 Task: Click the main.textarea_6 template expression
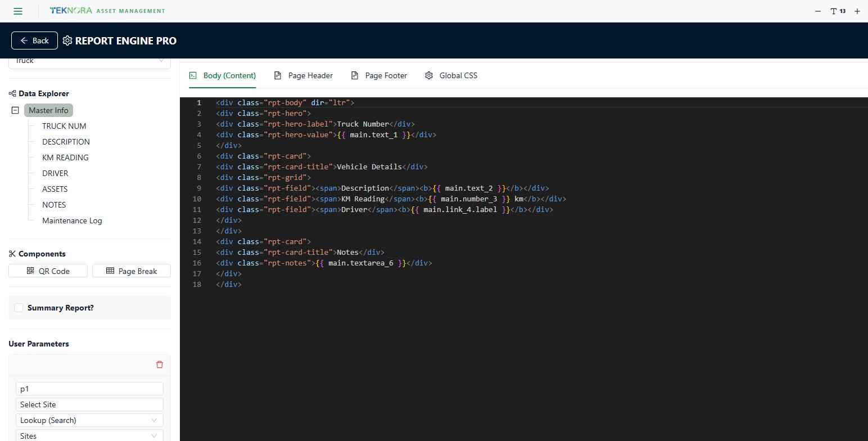(361, 263)
